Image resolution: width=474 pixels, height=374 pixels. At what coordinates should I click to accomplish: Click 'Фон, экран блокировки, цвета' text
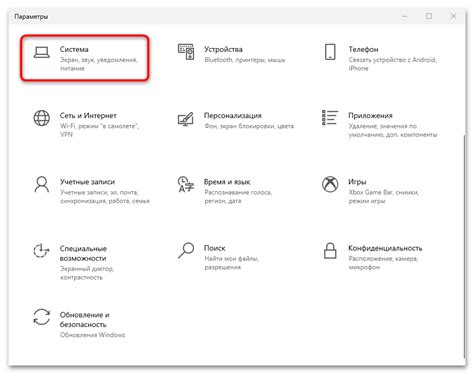pyautogui.click(x=249, y=126)
